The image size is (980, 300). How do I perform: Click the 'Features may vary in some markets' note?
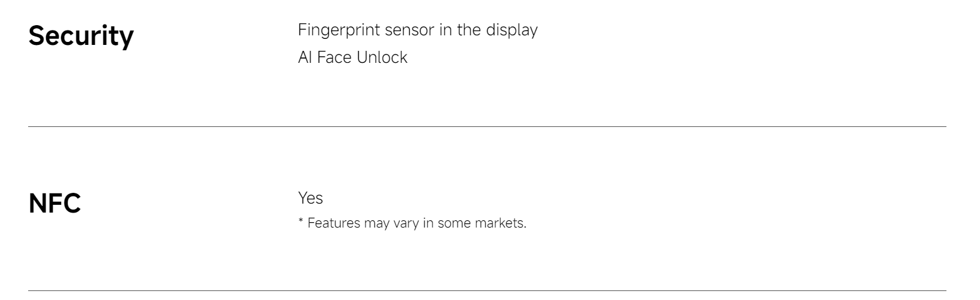click(x=412, y=223)
